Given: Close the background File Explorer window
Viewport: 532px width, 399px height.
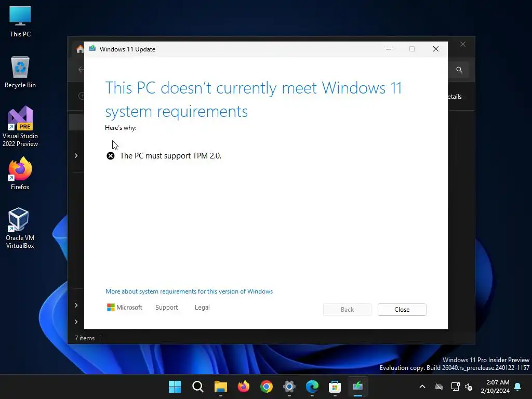Looking at the screenshot, I should (x=463, y=45).
